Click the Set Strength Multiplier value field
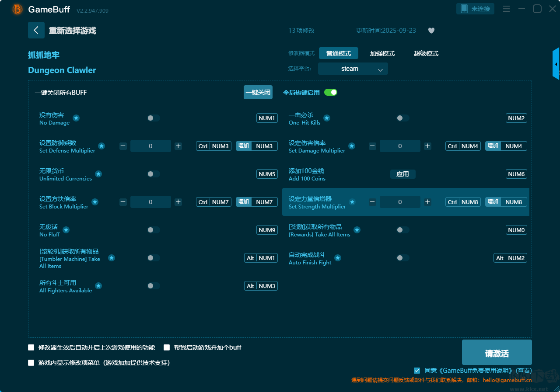Screen dimensions: 560x392 pyautogui.click(x=400, y=202)
